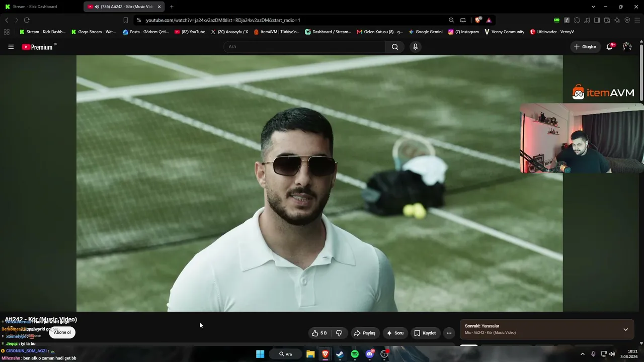Open the browser tab search chevron
The height and width of the screenshot is (362, 644).
click(x=593, y=7)
